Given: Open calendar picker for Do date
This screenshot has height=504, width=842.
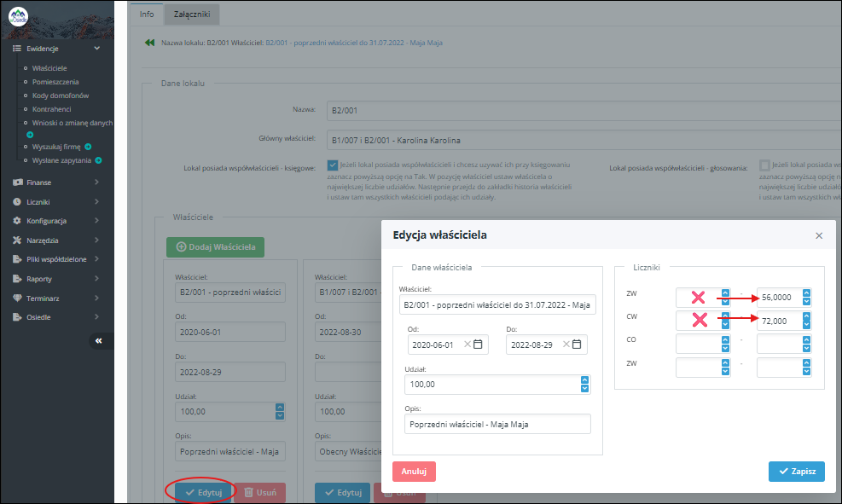Looking at the screenshot, I should 577,345.
